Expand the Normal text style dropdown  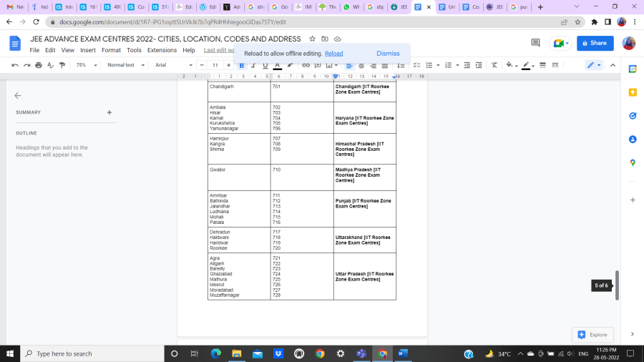(x=125, y=65)
